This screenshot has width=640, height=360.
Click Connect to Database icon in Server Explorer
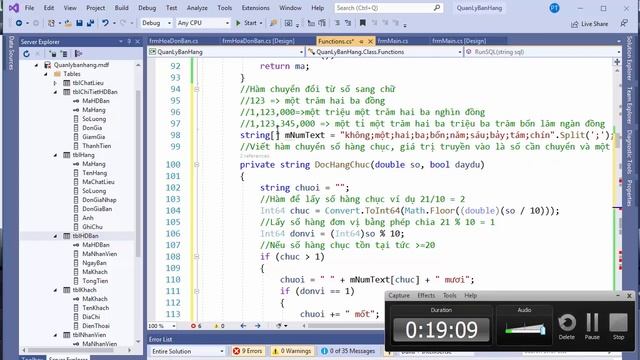(53, 53)
